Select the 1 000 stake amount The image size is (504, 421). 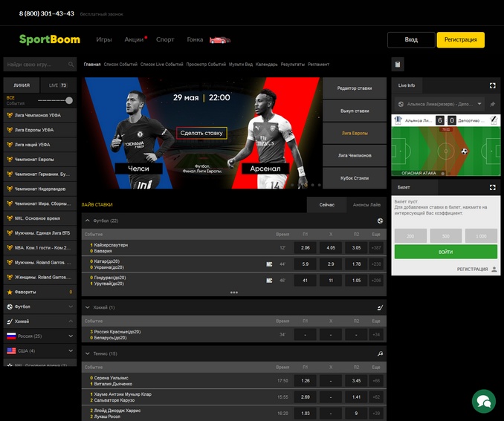[481, 236]
